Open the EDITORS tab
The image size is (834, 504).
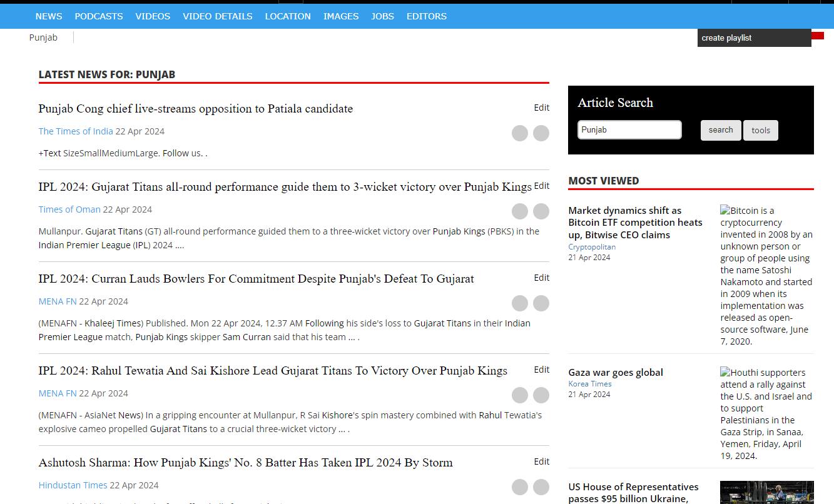[x=427, y=16]
